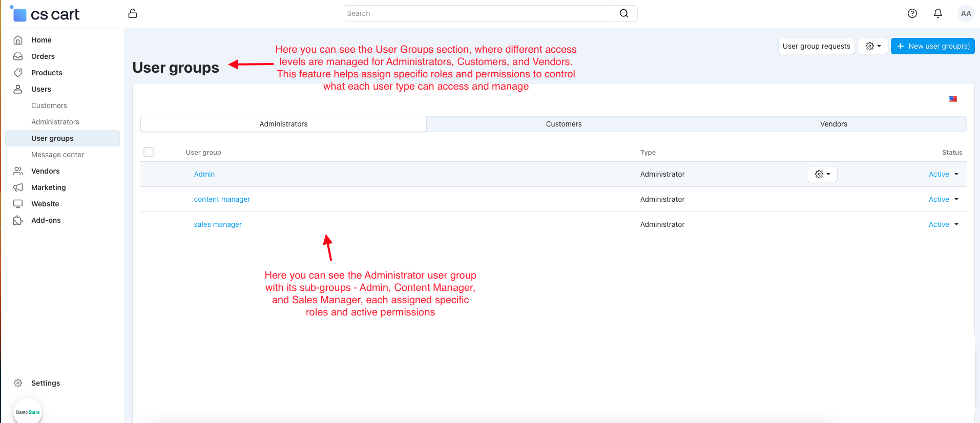This screenshot has height=423, width=980.
Task: Open the help question mark icon
Action: 912,13
